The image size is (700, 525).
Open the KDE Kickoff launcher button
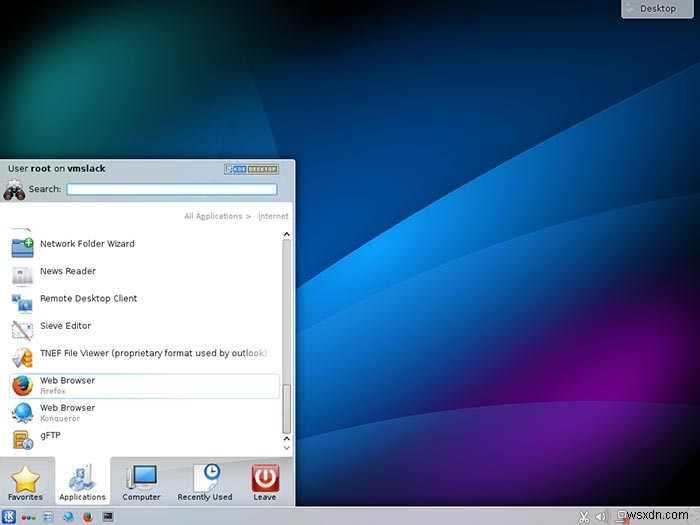[8, 517]
